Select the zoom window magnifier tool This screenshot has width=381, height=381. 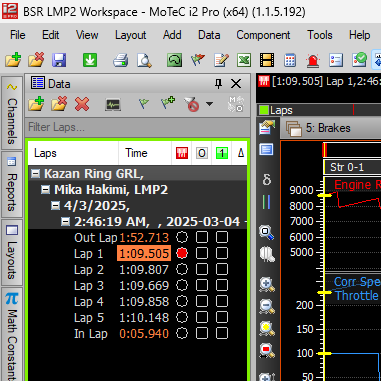coord(267,232)
